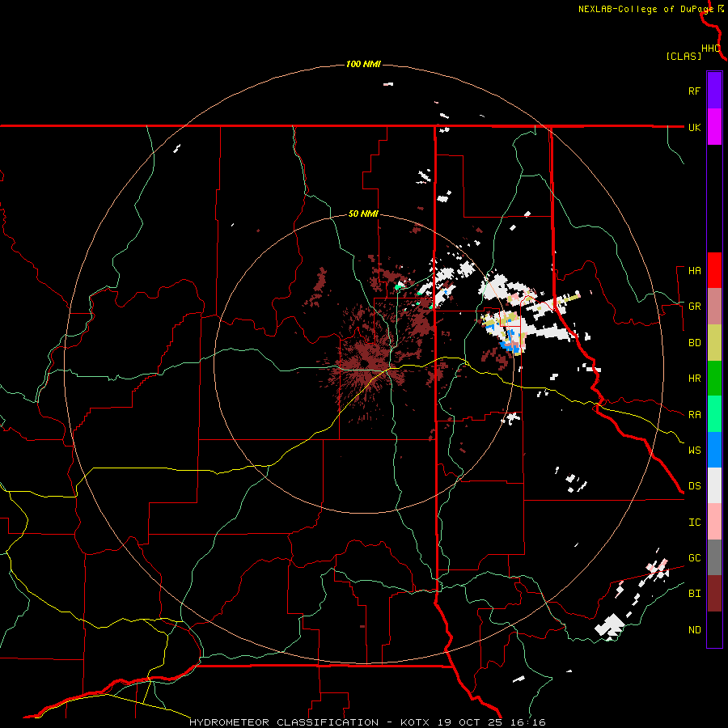Click the 100 NMI range ring label

(363, 64)
